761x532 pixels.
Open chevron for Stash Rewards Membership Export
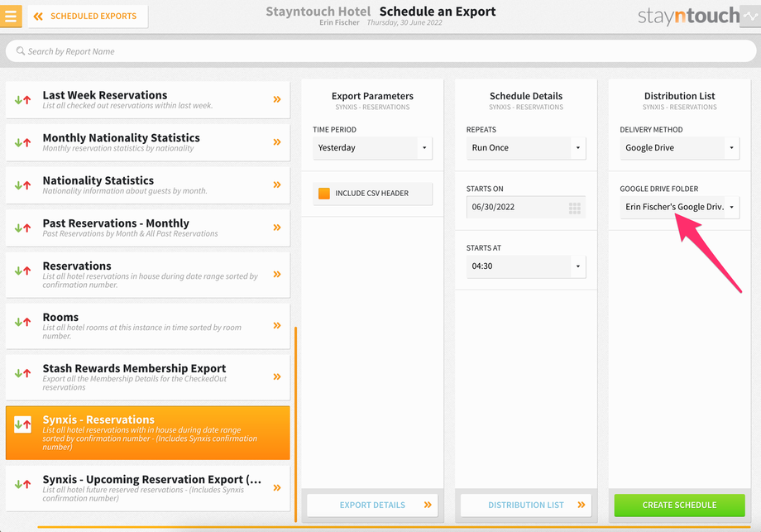pos(277,376)
